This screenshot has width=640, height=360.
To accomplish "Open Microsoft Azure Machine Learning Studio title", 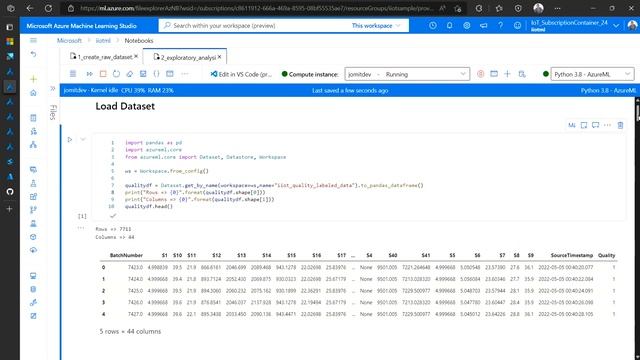I will click(82, 26).
